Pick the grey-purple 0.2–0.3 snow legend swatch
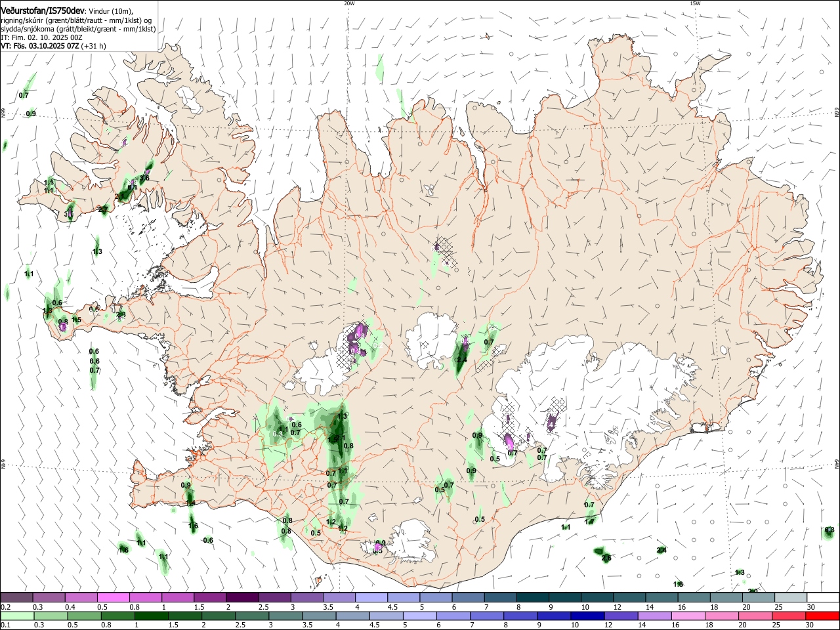 (17, 597)
